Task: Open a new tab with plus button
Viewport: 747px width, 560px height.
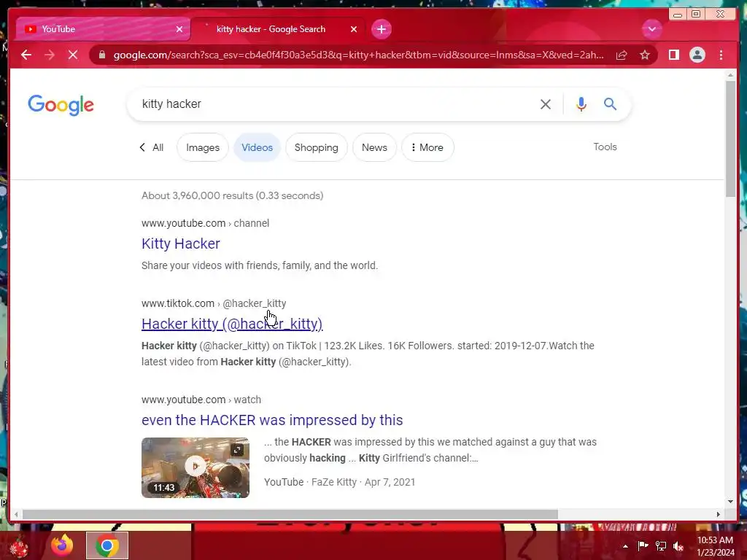Action: (381, 29)
